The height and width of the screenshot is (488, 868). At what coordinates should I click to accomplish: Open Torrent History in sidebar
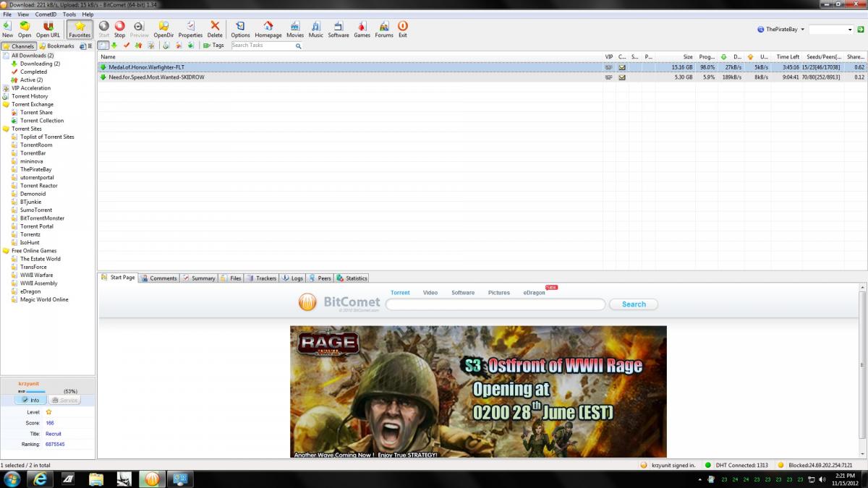coord(25,96)
